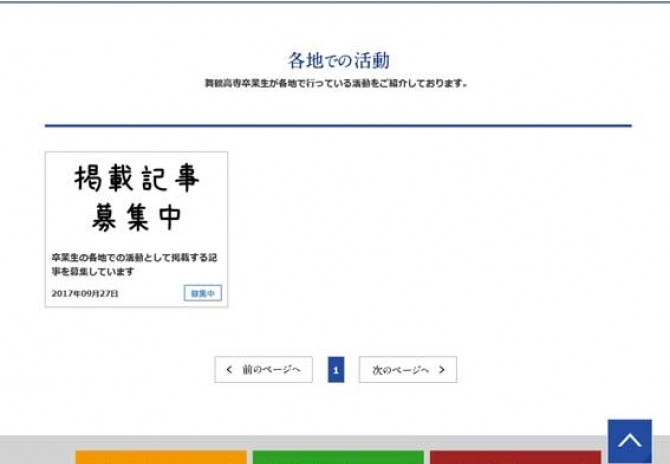This screenshot has width=670, height=464.
Task: Click the right chevron in next page button
Action: 442,370
